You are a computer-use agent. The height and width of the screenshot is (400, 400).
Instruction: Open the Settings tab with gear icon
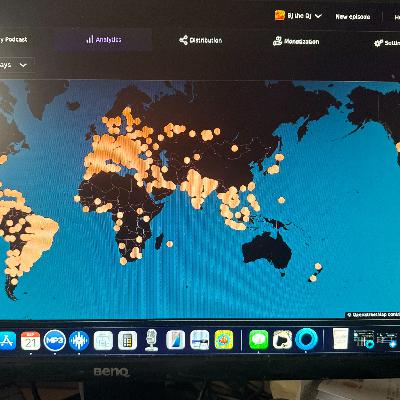click(x=387, y=43)
